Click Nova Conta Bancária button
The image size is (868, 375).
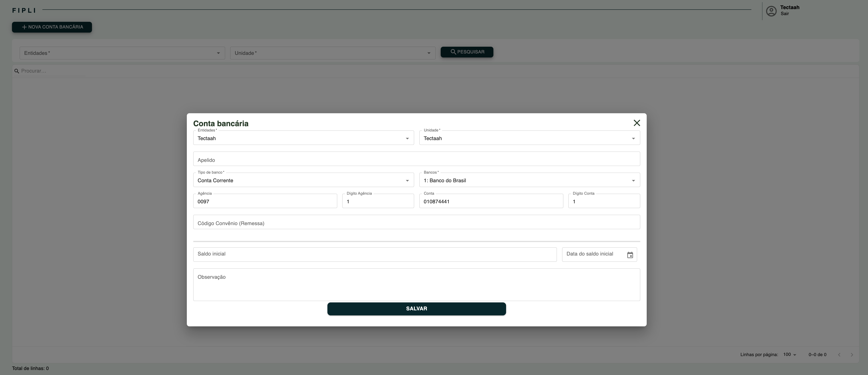tap(52, 27)
